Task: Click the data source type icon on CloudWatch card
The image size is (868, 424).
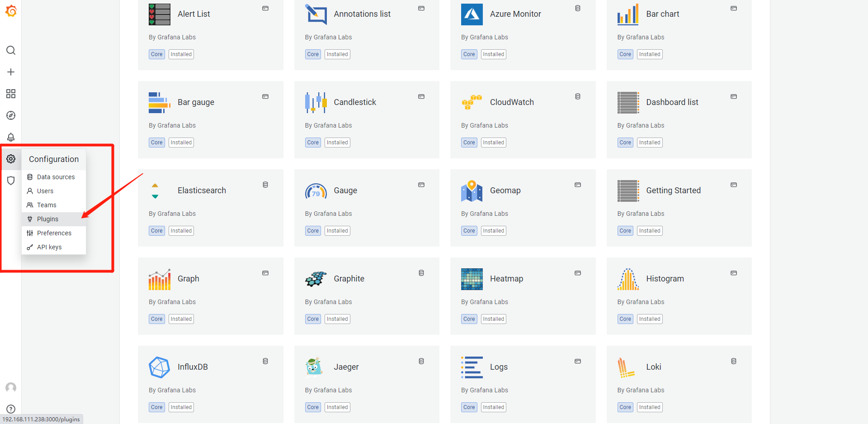Action: point(578,96)
